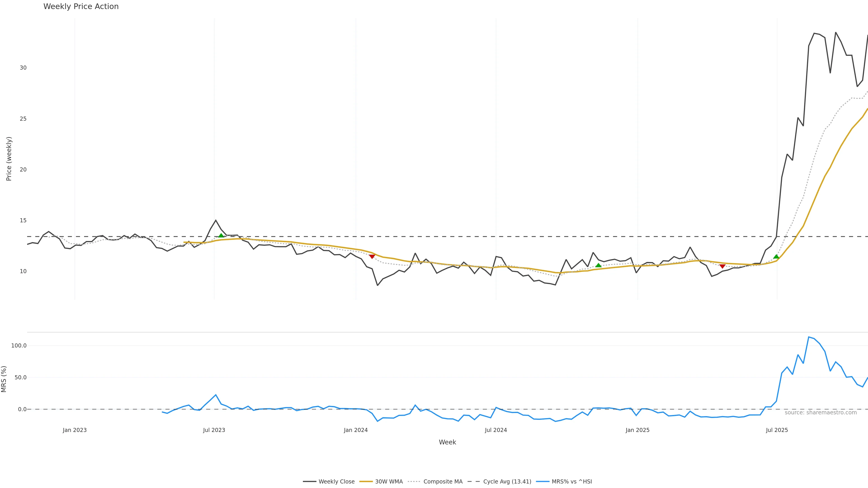Viewport: 868px width, 488px height.
Task: Click the MRS% vs ^HSI legend label
Action: coord(571,482)
